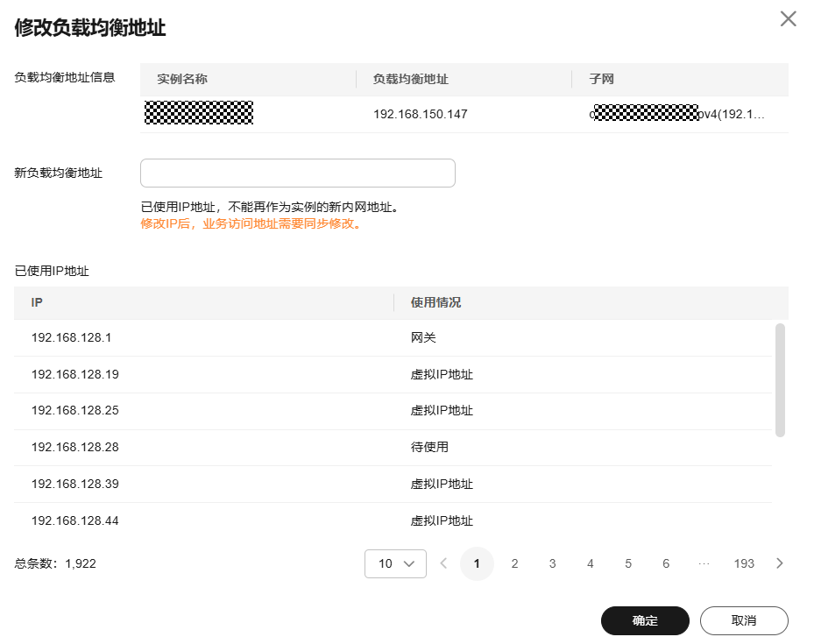This screenshot has height=644, width=814.
Task: Open page 6 of used IPs
Action: point(666,564)
